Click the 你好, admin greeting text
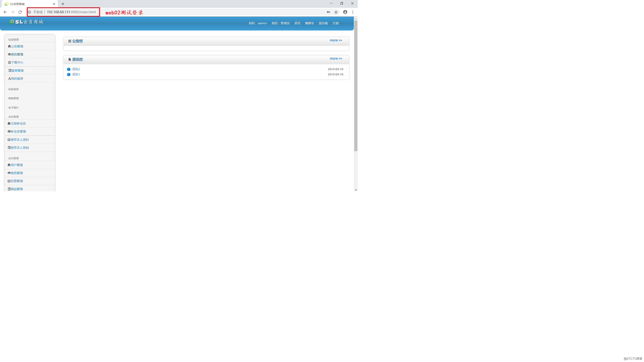The image size is (644, 362). click(x=258, y=23)
